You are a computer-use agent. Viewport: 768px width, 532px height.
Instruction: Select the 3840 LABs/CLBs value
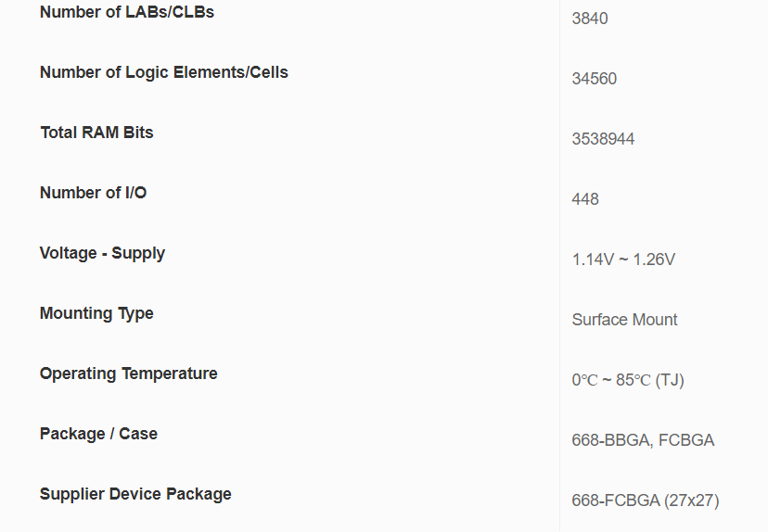click(590, 19)
